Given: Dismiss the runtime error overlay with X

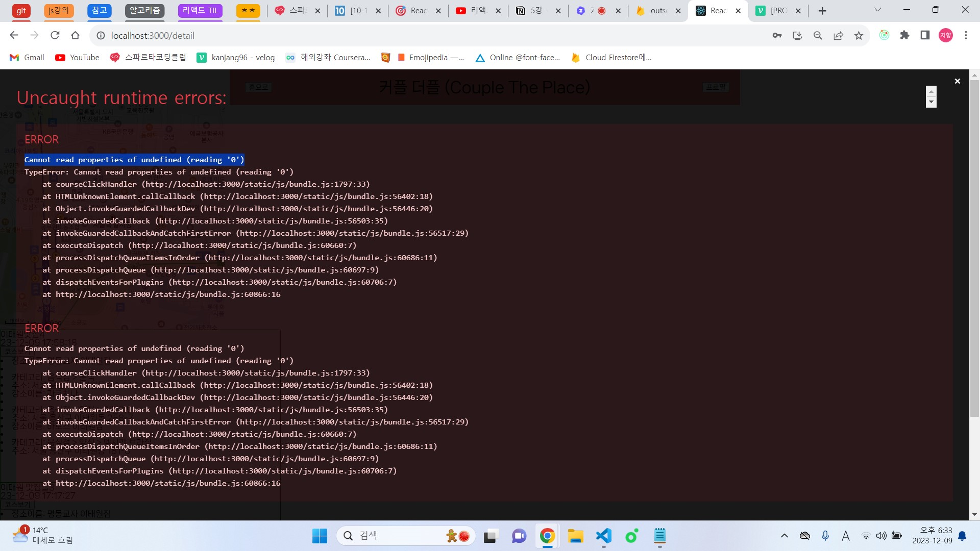Looking at the screenshot, I should [957, 81].
